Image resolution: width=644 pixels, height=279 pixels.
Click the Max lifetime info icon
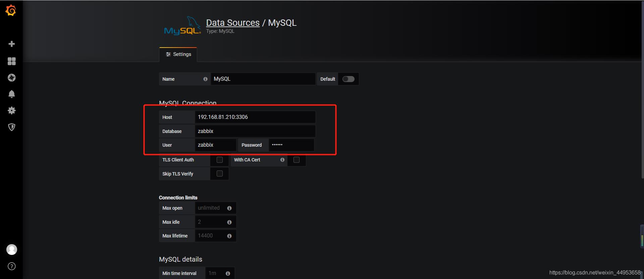pos(229,236)
